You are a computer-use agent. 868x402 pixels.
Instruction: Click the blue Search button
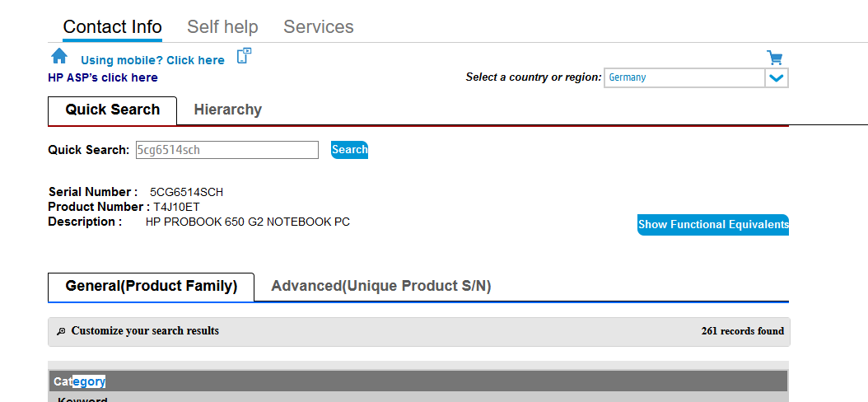coord(349,149)
